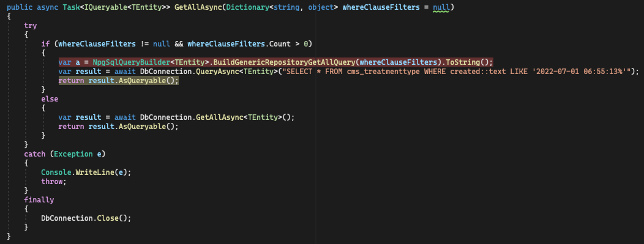644x244 pixels.
Task: Click the finally keyword
Action: tap(39, 200)
